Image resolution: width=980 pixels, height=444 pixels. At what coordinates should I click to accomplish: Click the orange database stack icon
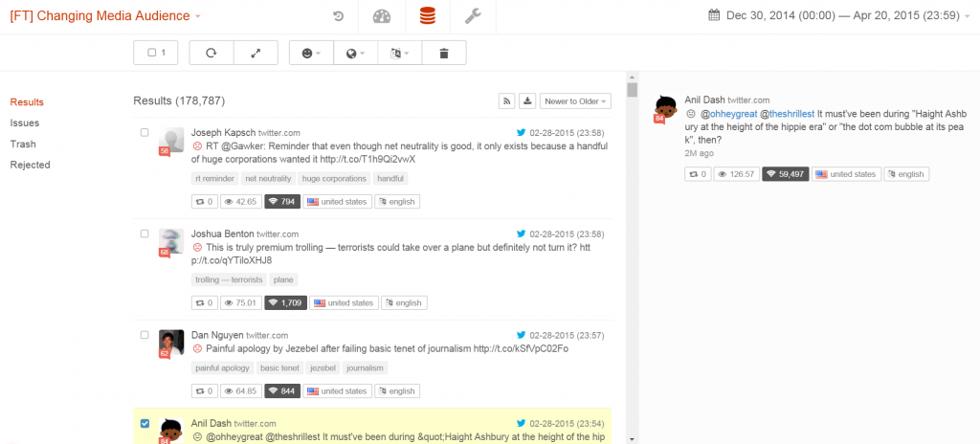click(x=428, y=16)
